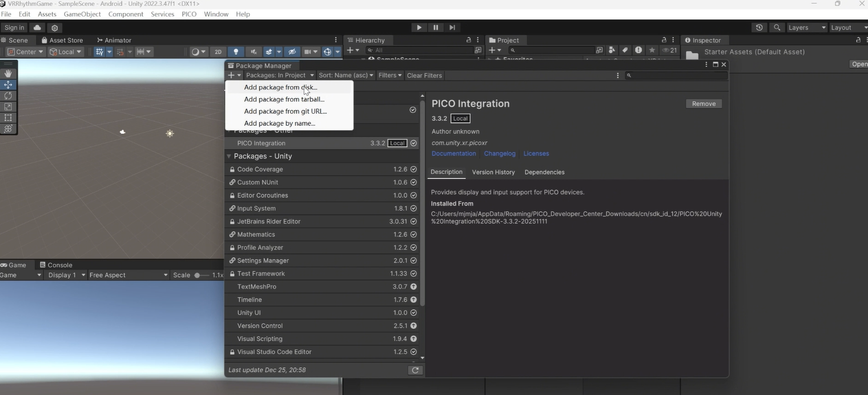Open the Documentation link
Image resolution: width=868 pixels, height=395 pixels.
pos(453,153)
